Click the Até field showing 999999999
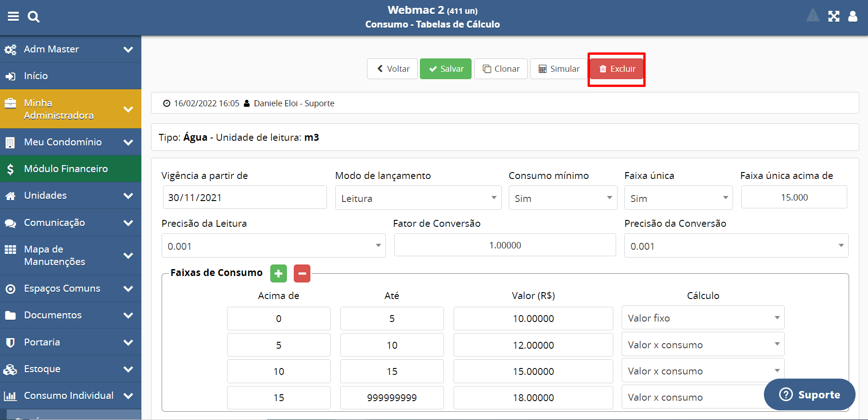 point(392,397)
